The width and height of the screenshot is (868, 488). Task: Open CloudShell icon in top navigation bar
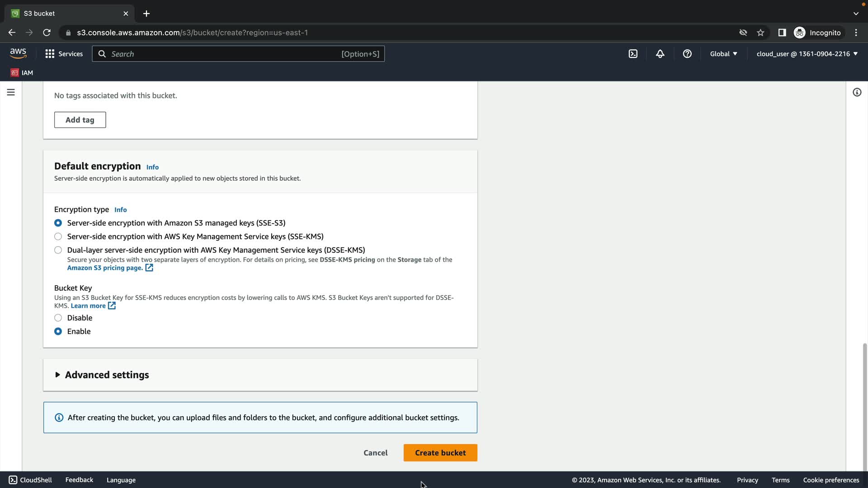(633, 54)
